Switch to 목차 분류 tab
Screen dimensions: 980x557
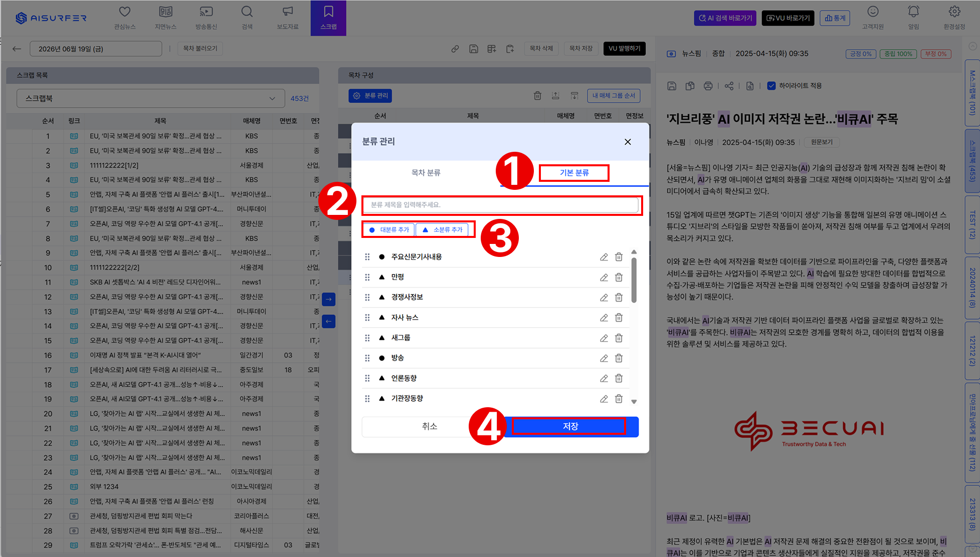click(426, 173)
